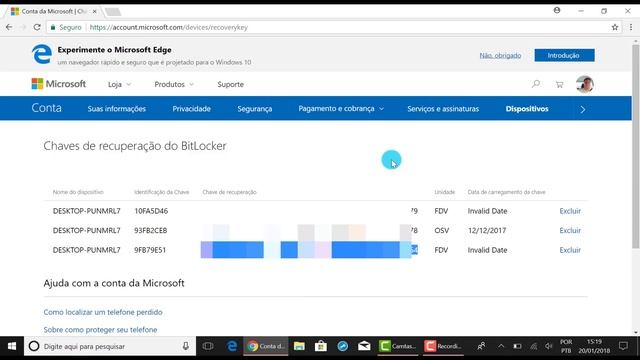Image resolution: width=640 pixels, height=360 pixels.
Task: Reload the page with the refresh icon
Action: tap(37, 27)
